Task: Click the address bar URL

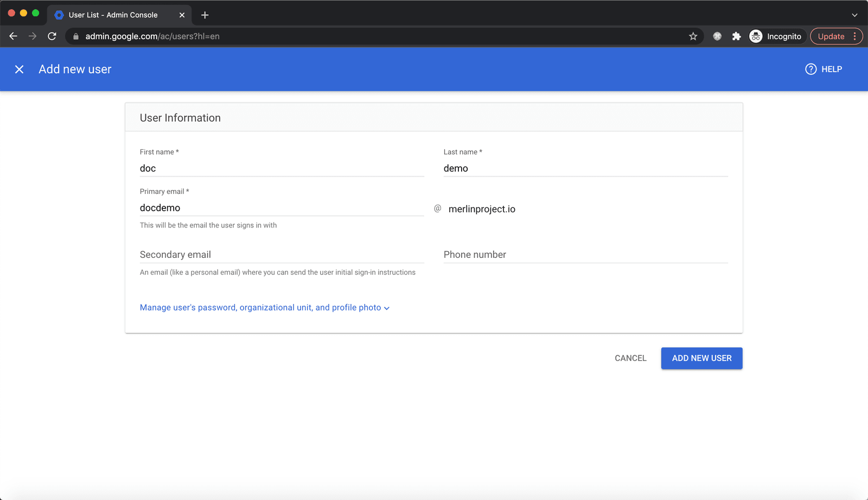Action: coord(152,36)
